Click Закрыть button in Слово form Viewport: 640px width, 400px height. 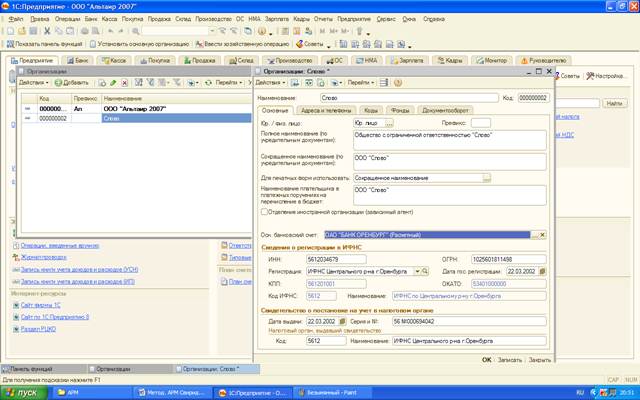point(540,360)
